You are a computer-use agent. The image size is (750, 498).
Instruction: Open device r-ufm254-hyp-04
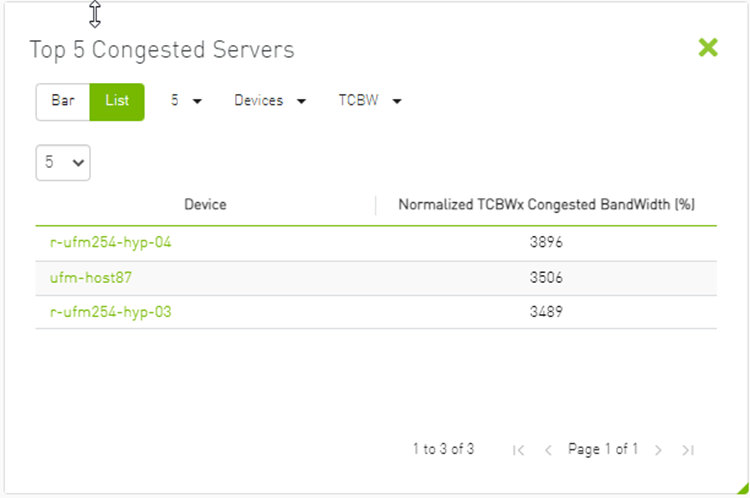point(111,243)
